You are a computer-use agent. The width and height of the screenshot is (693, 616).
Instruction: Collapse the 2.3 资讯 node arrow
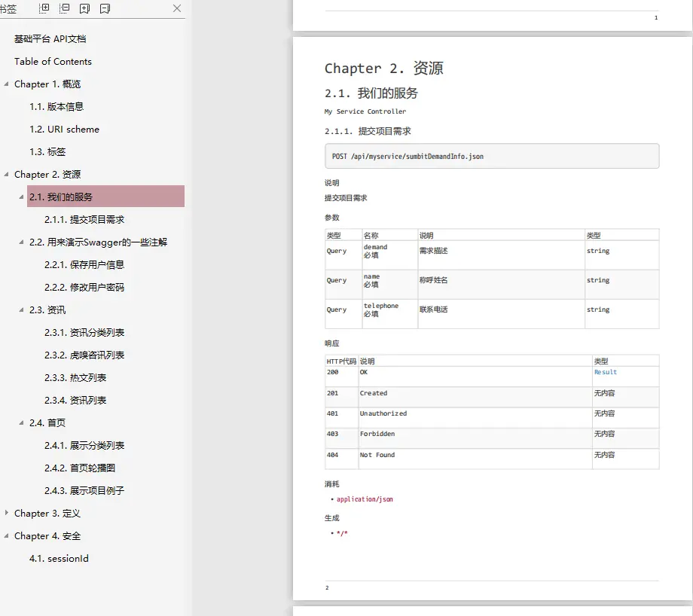(x=21, y=310)
